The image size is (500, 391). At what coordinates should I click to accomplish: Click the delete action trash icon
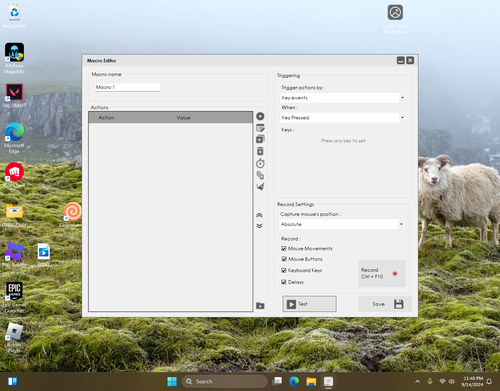tap(260, 151)
